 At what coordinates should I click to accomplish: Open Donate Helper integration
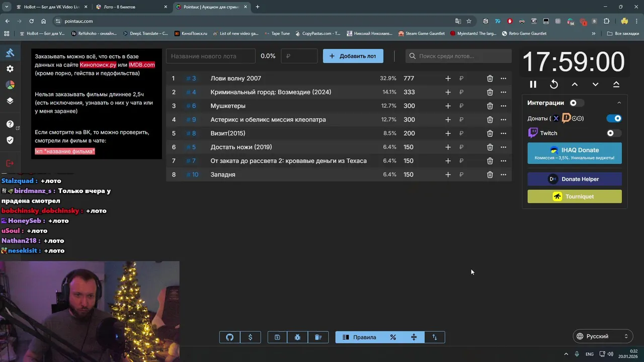pos(575,179)
